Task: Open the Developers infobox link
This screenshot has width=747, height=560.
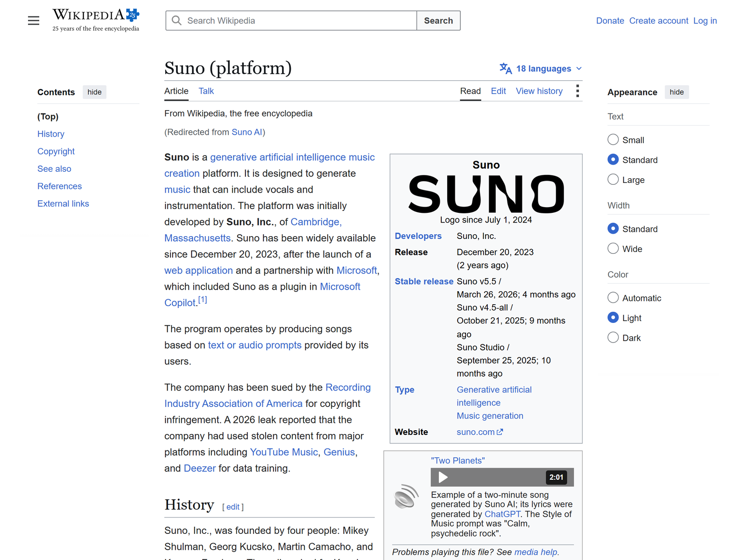Action: click(418, 236)
